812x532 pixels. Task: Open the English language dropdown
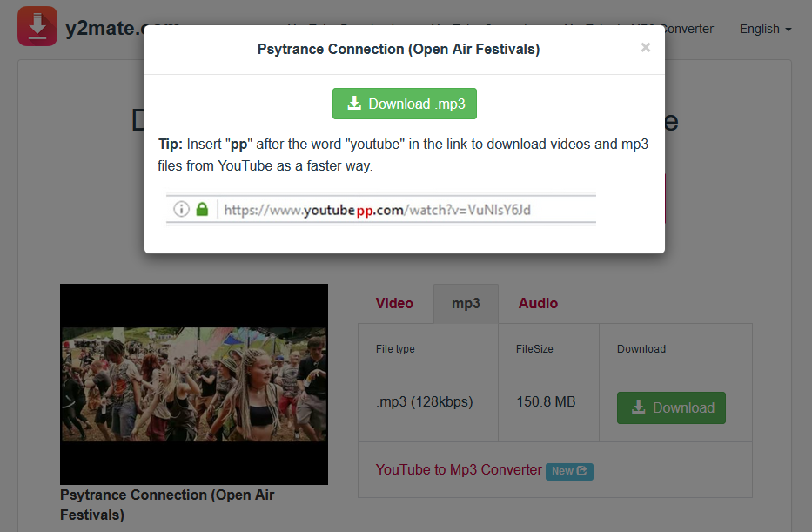click(x=765, y=29)
